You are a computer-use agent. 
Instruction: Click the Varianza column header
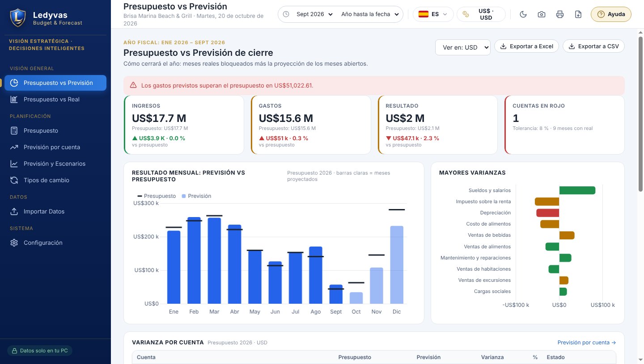pos(492,357)
